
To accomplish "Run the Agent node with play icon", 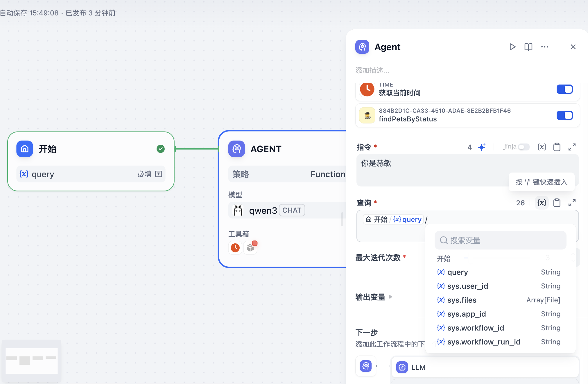I will (x=512, y=47).
